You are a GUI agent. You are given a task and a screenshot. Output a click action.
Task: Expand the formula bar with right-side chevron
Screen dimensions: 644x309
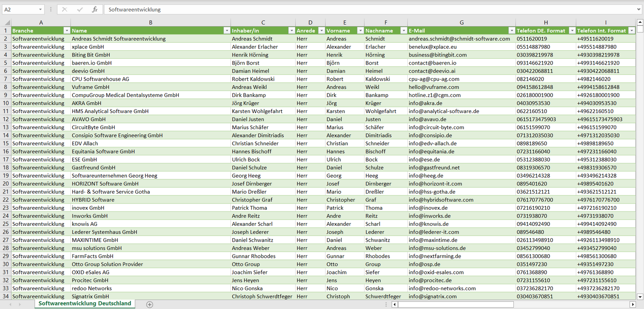(x=639, y=9)
